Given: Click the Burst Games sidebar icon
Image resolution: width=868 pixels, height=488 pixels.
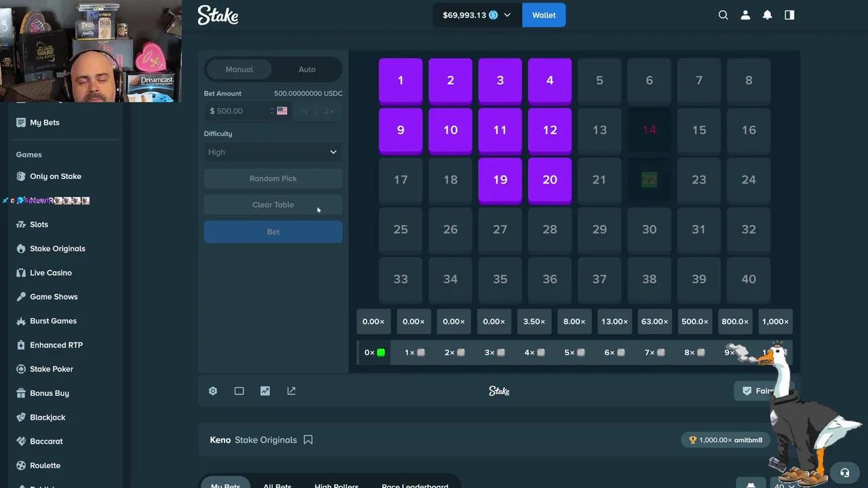Looking at the screenshot, I should point(21,321).
